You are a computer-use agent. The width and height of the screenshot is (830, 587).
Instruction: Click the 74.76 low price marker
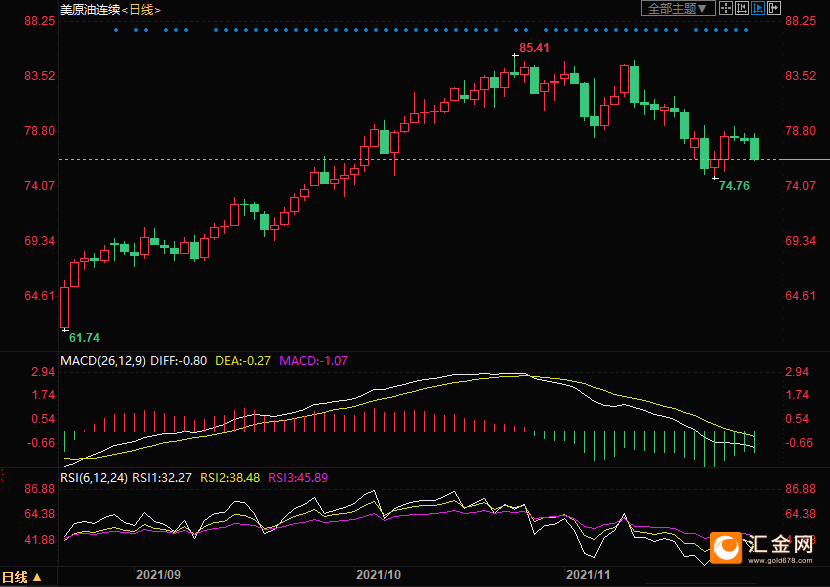(734, 186)
